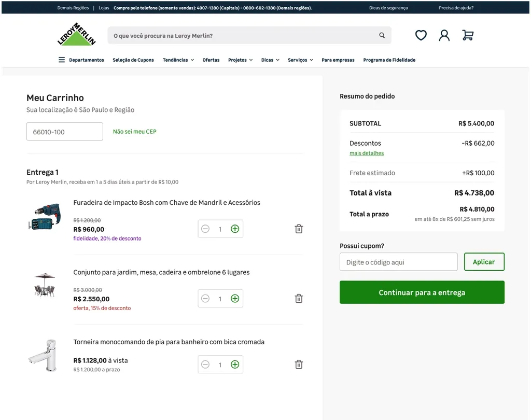This screenshot has height=420, width=531.
Task: Select Total a prazo R$ 4.810,00 value
Action: point(477,209)
